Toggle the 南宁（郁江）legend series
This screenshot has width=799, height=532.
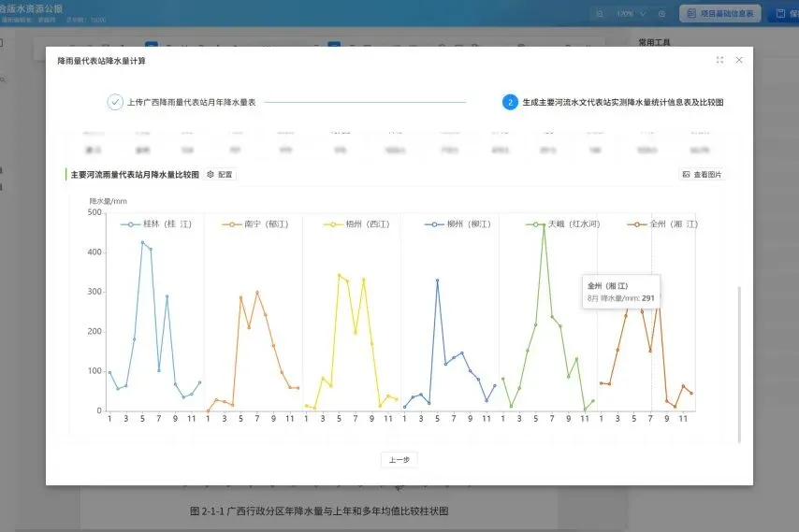(255, 224)
